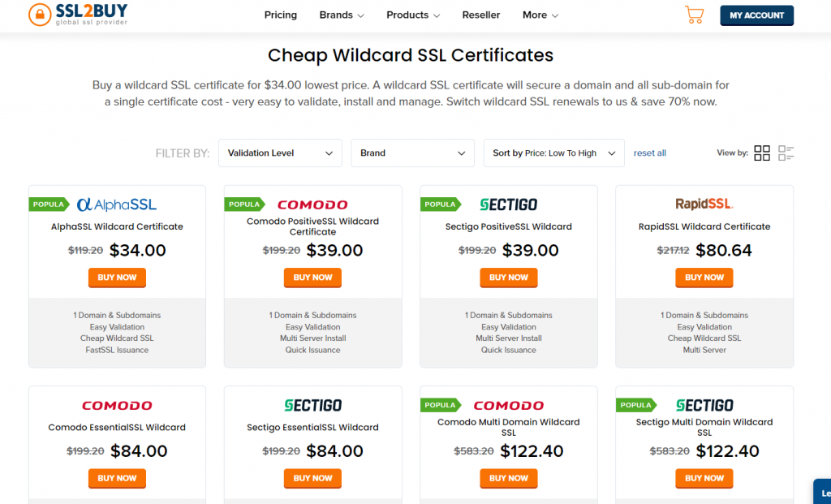
Task: Switch to grid view layout
Action: pos(762,153)
